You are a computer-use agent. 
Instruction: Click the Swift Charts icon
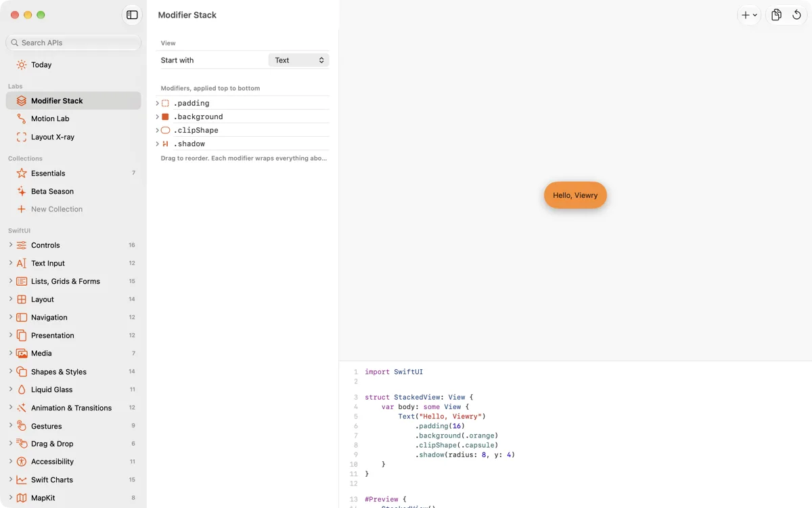(x=22, y=480)
